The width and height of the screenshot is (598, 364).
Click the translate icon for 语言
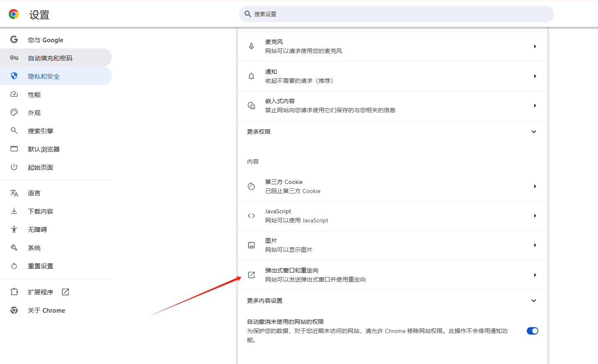tap(14, 193)
